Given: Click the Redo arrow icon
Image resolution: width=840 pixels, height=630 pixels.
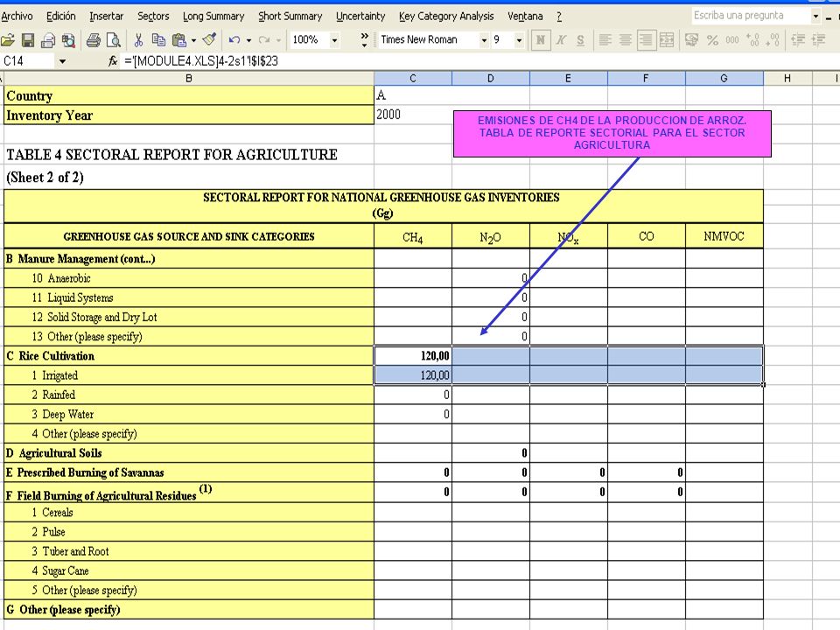Looking at the screenshot, I should pos(264,39).
